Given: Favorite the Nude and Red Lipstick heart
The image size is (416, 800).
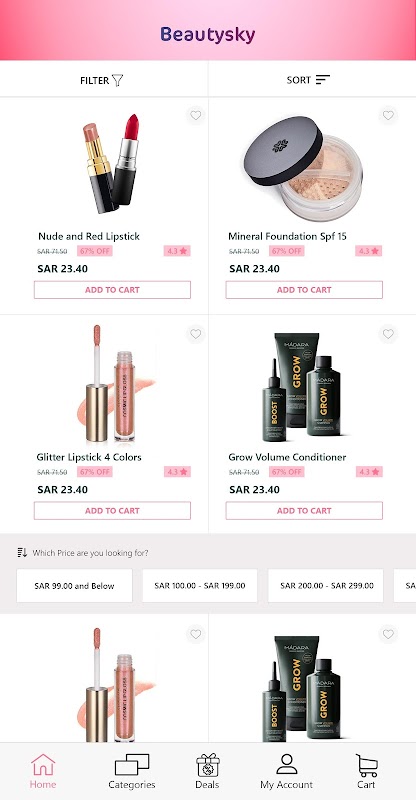Looking at the screenshot, I should point(195,115).
